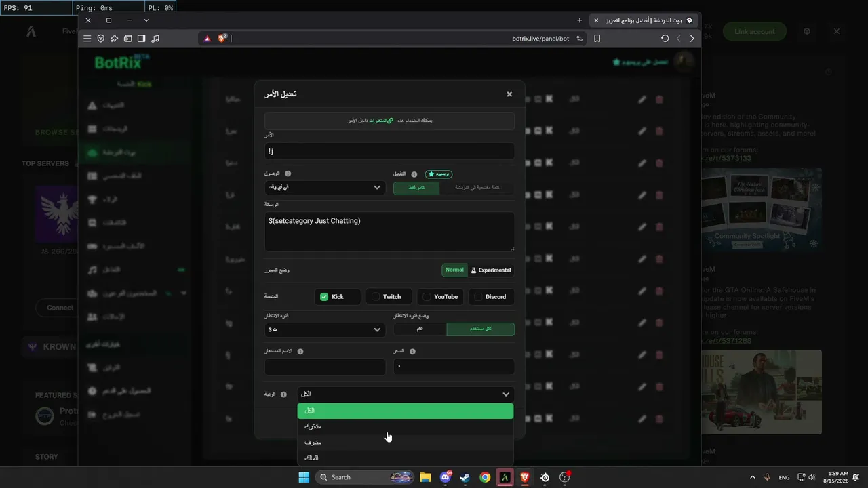Image resolution: width=868 pixels, height=488 pixels.
Task: Collapse the rank dropdown
Action: pyautogui.click(x=406, y=394)
